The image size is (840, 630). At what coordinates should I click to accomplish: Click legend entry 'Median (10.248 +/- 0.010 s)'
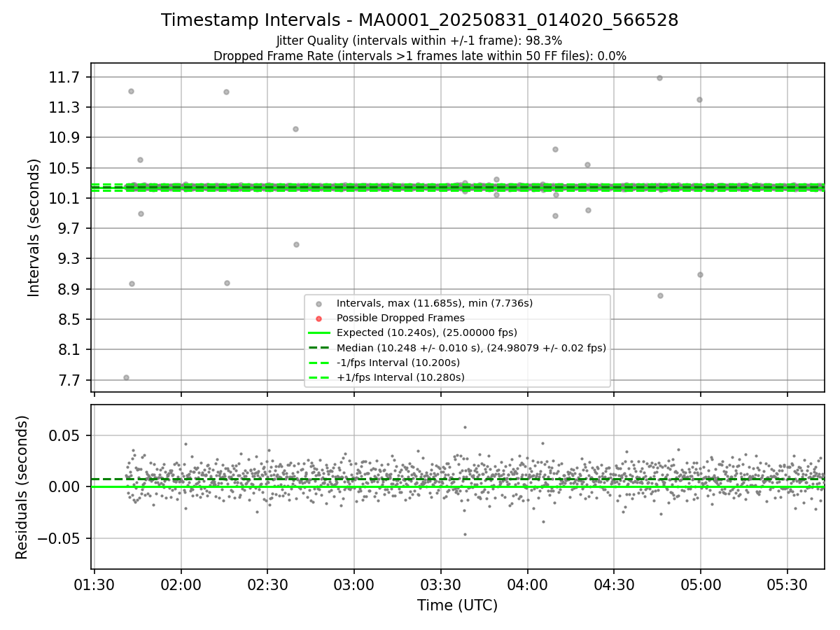click(471, 348)
